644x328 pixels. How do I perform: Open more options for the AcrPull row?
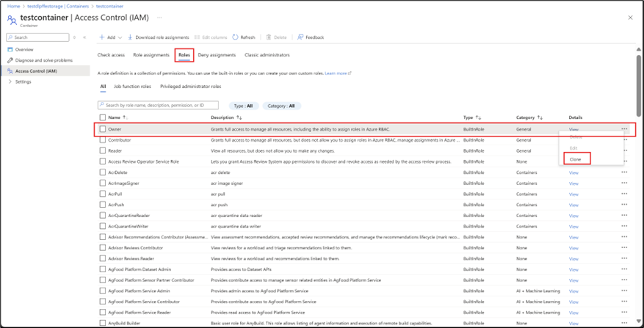[x=624, y=194]
